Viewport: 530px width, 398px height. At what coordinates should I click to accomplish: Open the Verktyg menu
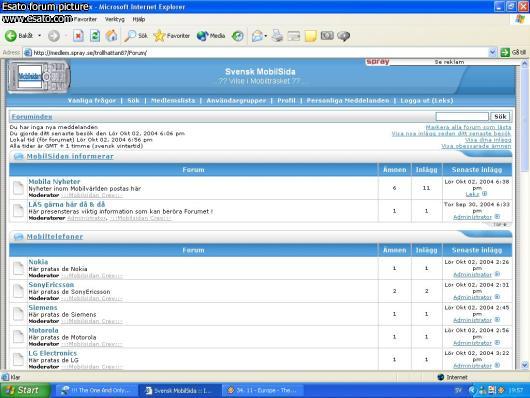[115, 19]
